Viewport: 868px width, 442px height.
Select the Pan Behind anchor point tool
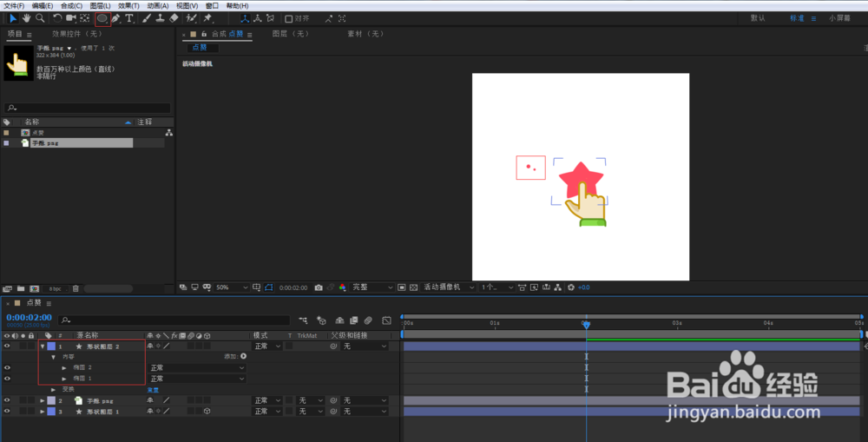point(85,18)
